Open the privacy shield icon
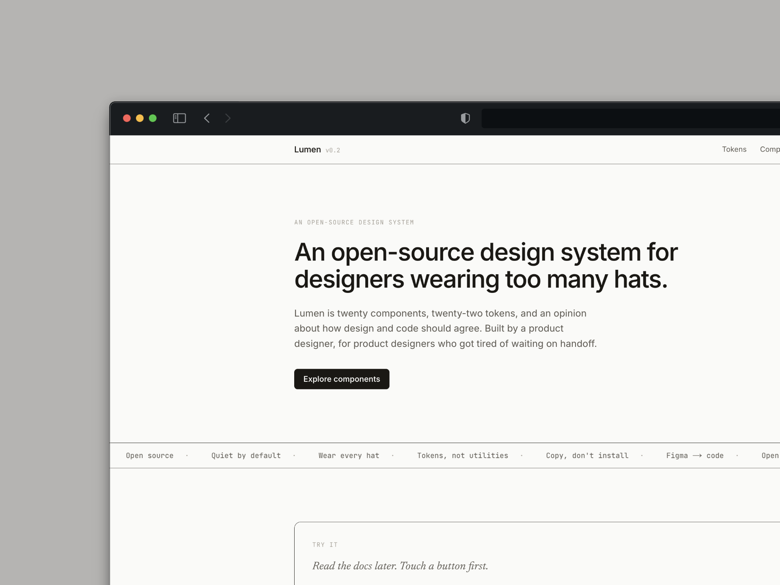 pos(465,118)
